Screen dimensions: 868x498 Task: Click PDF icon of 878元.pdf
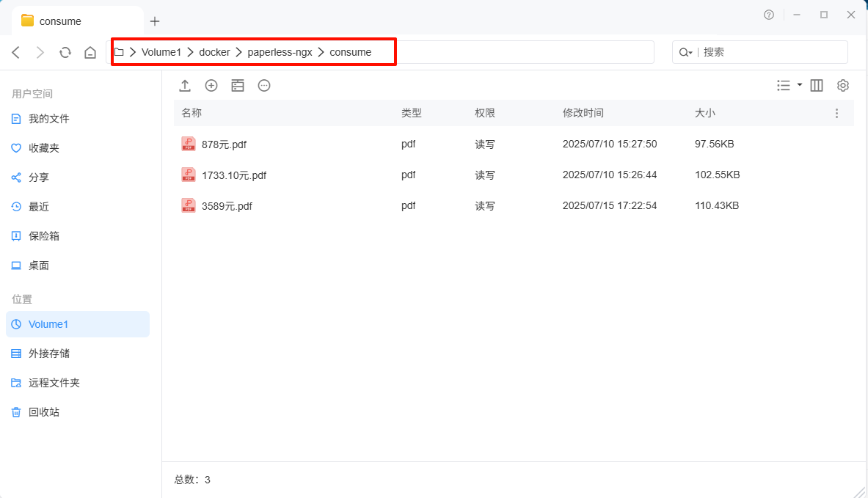click(x=189, y=144)
